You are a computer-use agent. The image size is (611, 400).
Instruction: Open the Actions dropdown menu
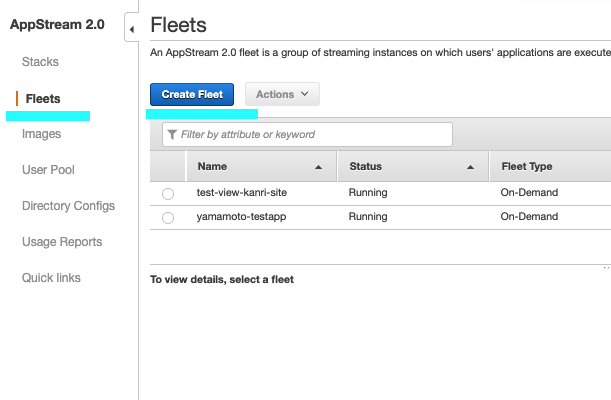(x=282, y=94)
